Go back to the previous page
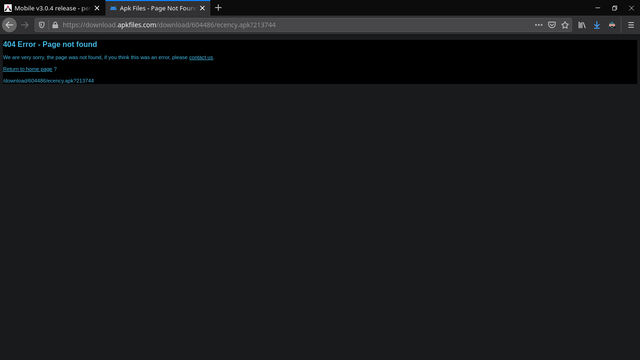 point(9,25)
